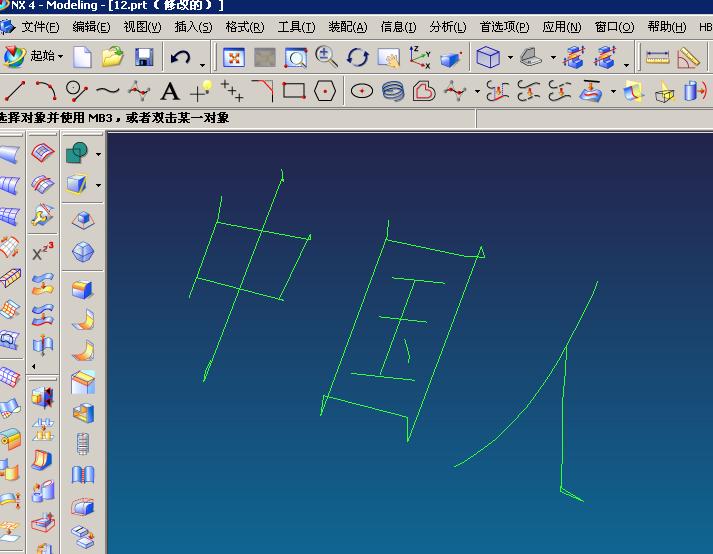Viewport: 713px width, 554px height.
Task: Click the red grid surface-through-curves icon
Action: click(43, 152)
